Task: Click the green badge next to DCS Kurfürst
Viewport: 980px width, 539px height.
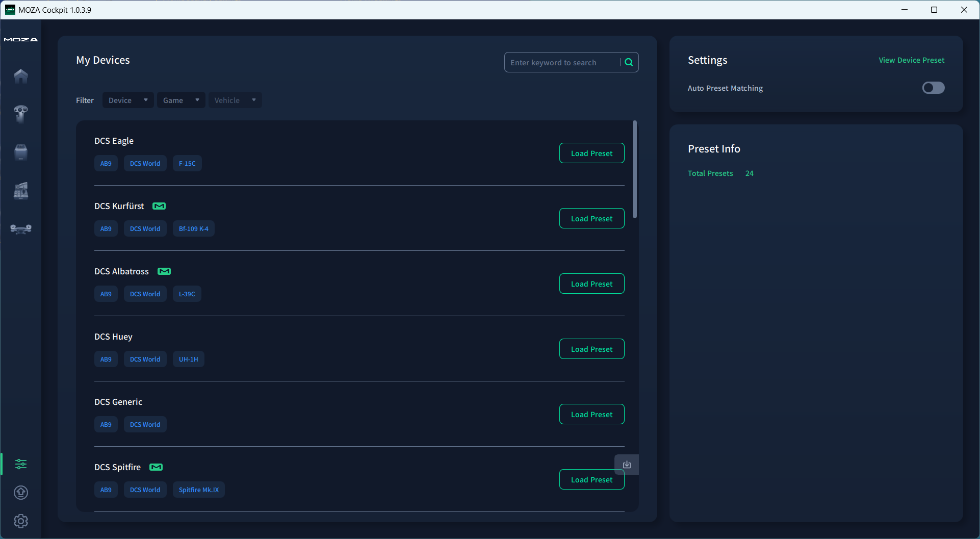Action: 159,206
